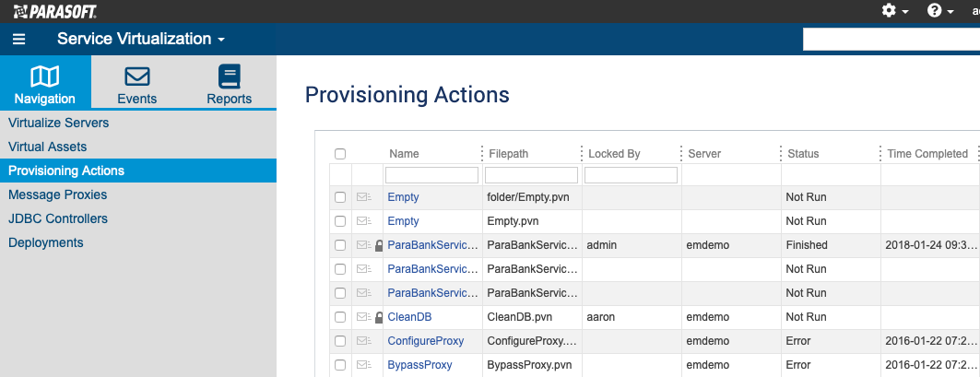
Task: Expand the Service Virtualization dropdown
Action: [x=141, y=39]
